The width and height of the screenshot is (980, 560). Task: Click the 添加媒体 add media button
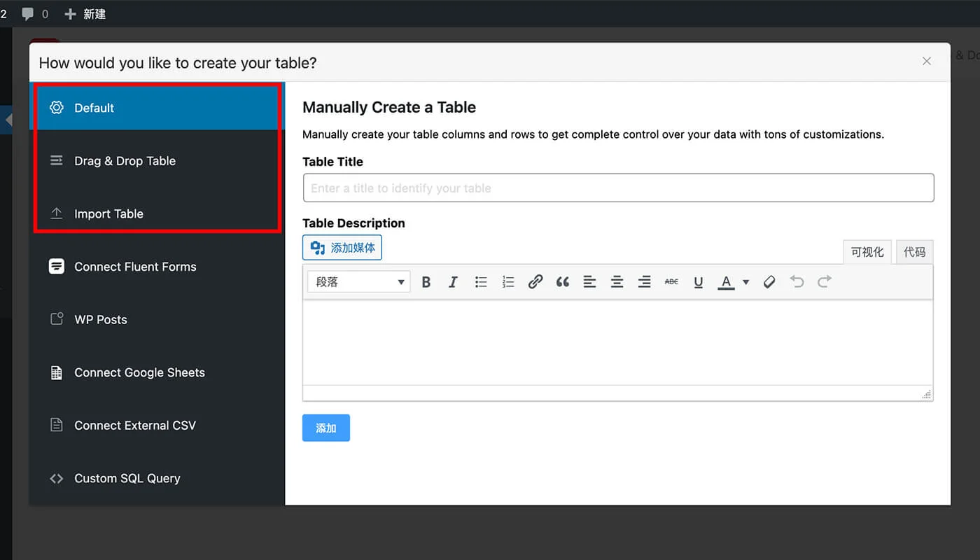pos(342,248)
